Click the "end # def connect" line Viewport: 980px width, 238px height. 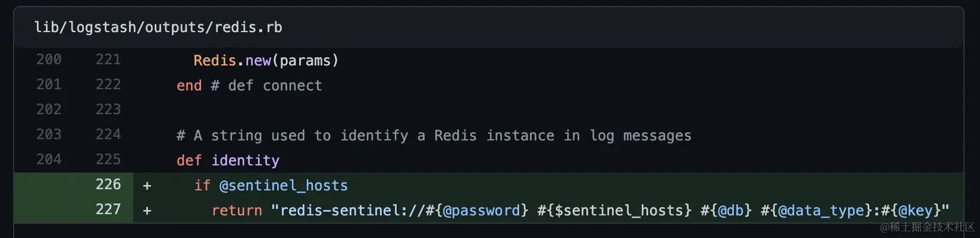click(249, 86)
